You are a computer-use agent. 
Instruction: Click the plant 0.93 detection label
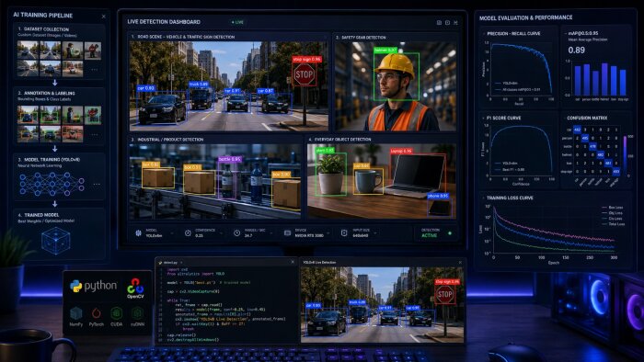(x=325, y=151)
